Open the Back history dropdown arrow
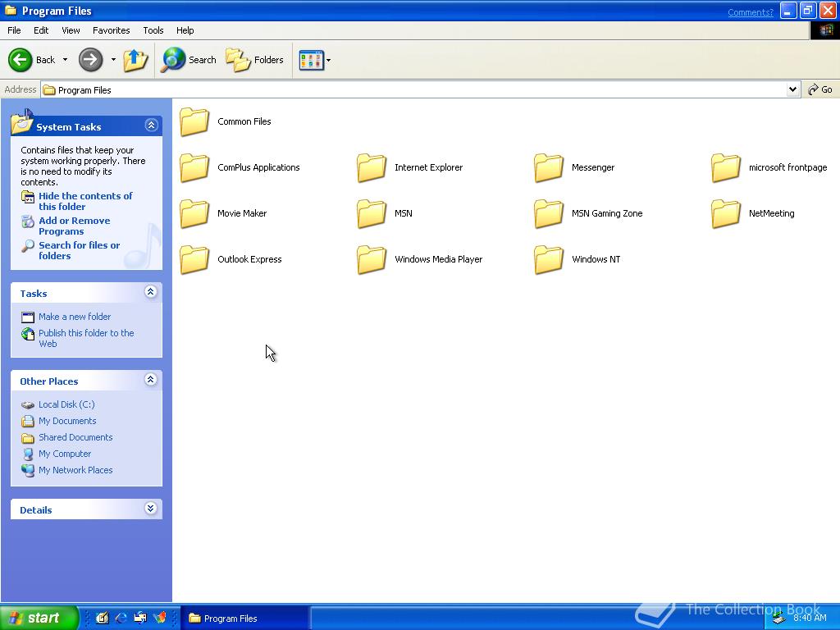This screenshot has height=630, width=840. 65,59
